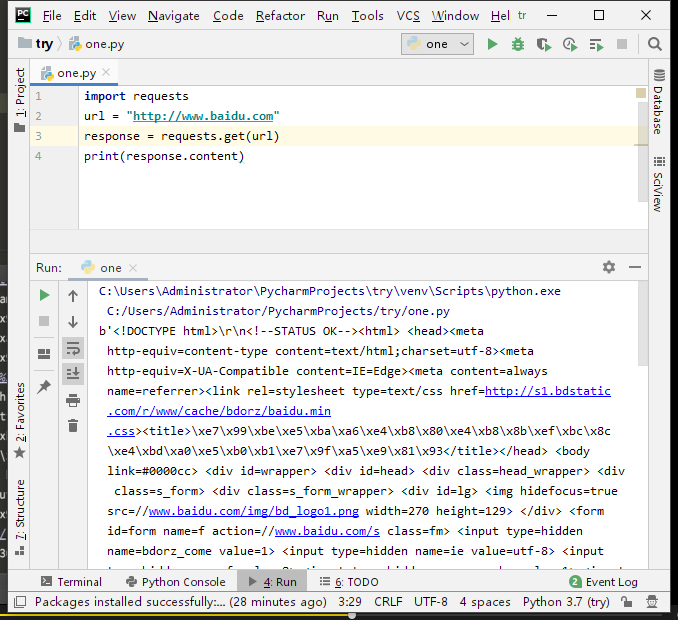Open the Edit menu
The image size is (678, 620).
[85, 16]
